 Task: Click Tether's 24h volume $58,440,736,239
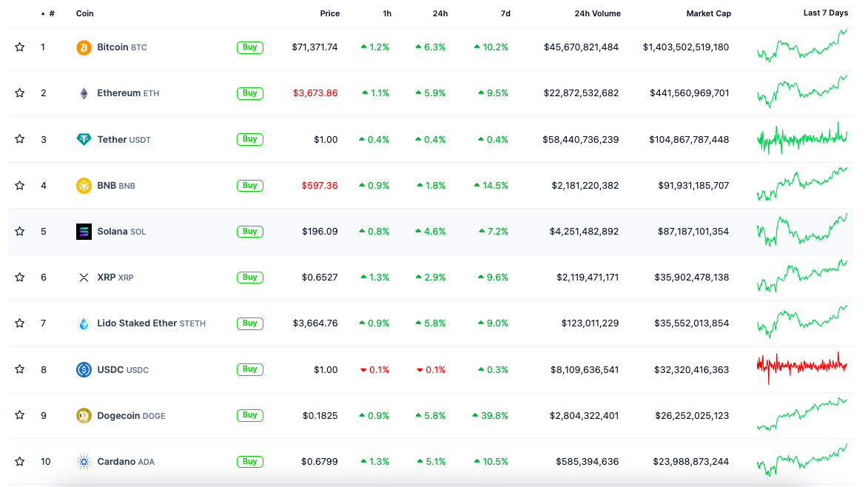580,139
